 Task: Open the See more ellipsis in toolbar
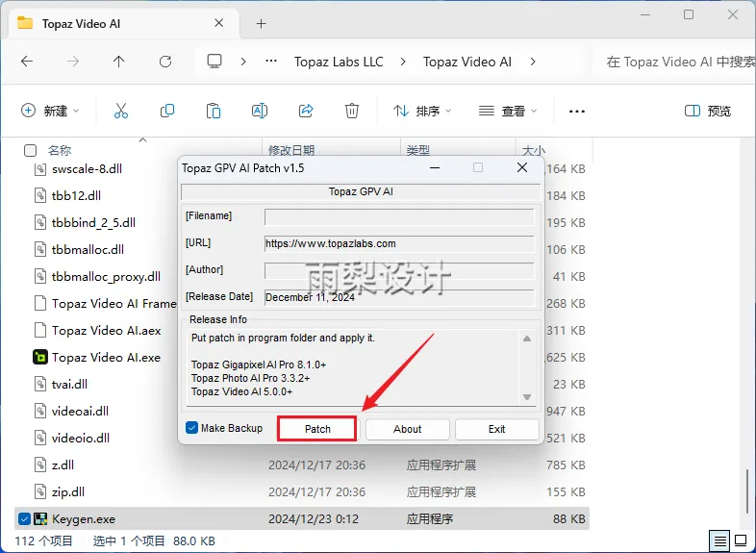(x=577, y=112)
